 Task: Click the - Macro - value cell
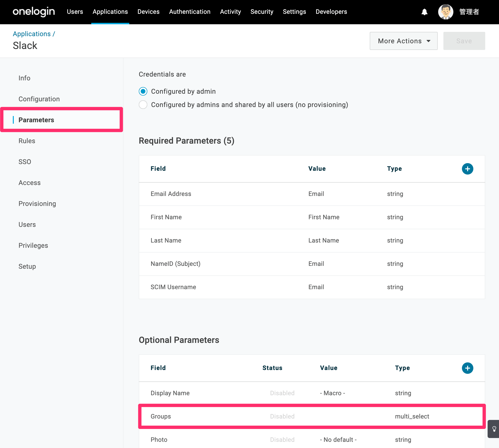[332, 393]
